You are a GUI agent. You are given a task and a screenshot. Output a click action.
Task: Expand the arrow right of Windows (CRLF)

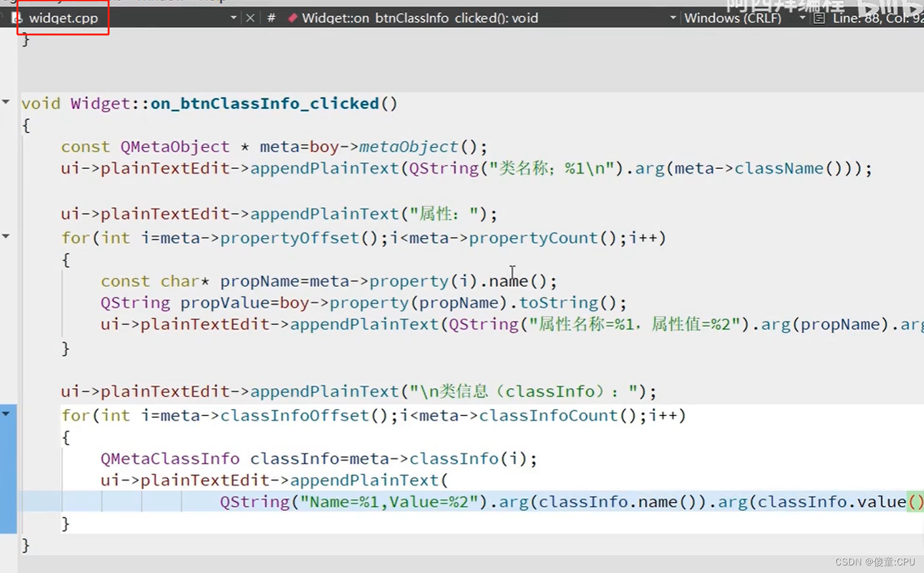point(802,18)
